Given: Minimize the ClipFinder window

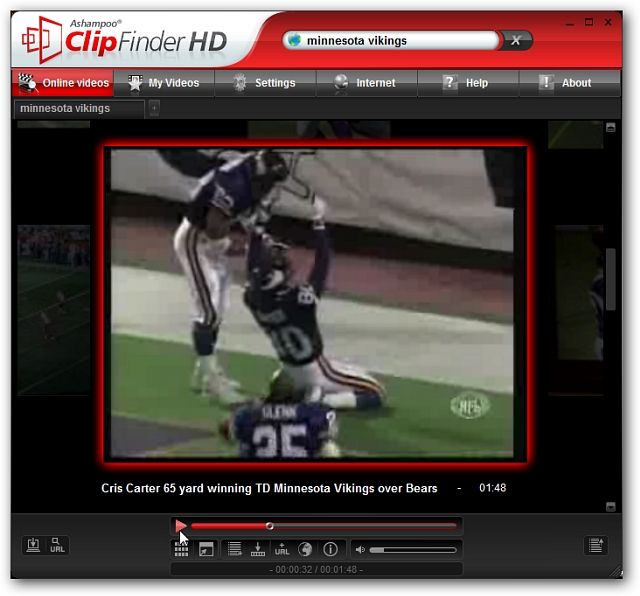Looking at the screenshot, I should [570, 23].
